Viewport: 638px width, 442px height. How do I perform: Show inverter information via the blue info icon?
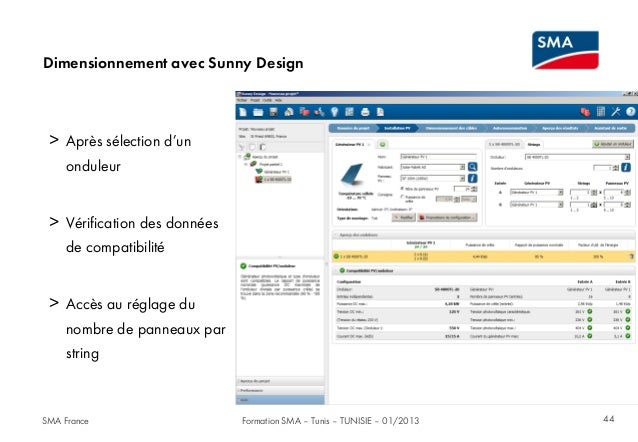[x=626, y=167]
